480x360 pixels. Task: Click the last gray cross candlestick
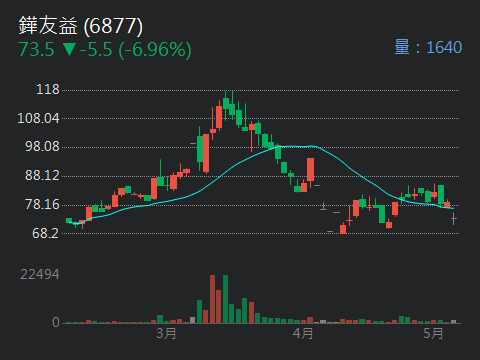(x=454, y=219)
